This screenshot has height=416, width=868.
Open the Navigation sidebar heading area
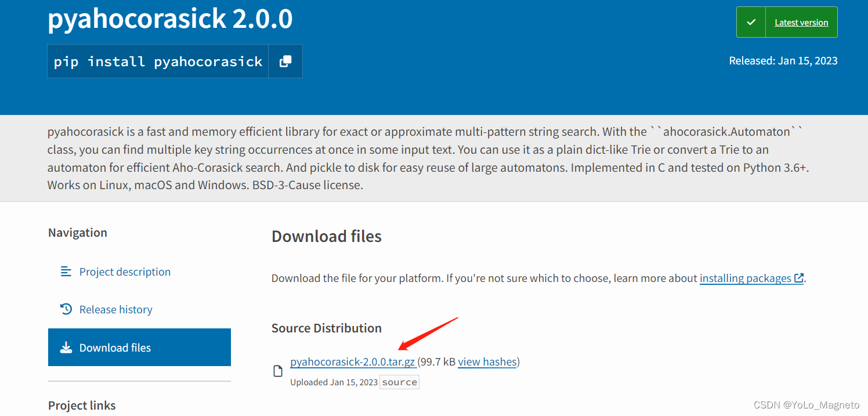pyautogui.click(x=77, y=232)
